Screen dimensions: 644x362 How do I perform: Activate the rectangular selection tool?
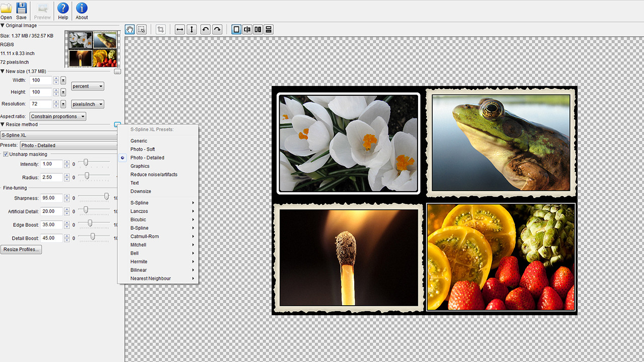pos(142,30)
